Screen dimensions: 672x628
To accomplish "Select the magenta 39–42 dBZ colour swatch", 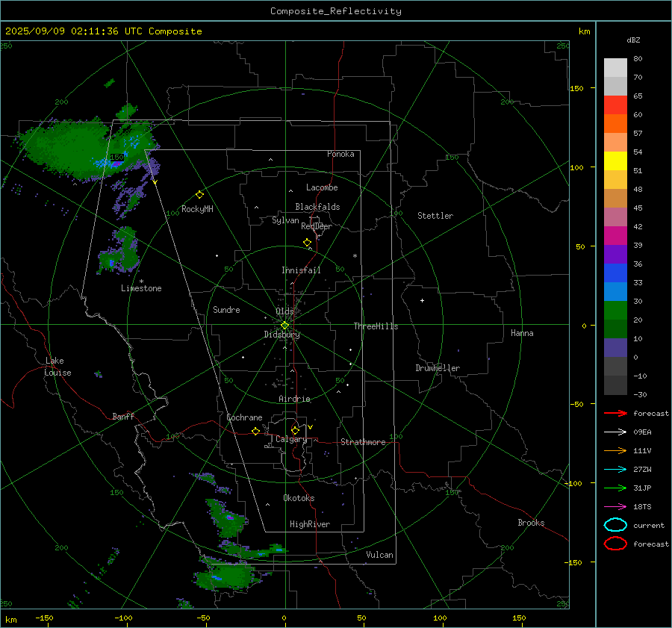I will (615, 235).
